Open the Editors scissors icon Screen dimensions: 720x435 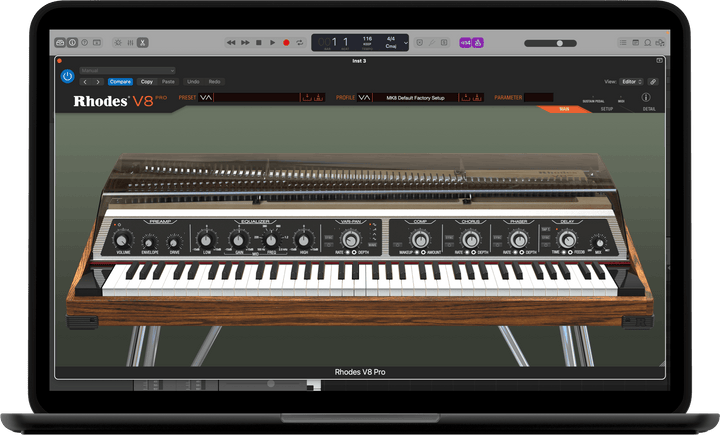click(143, 43)
